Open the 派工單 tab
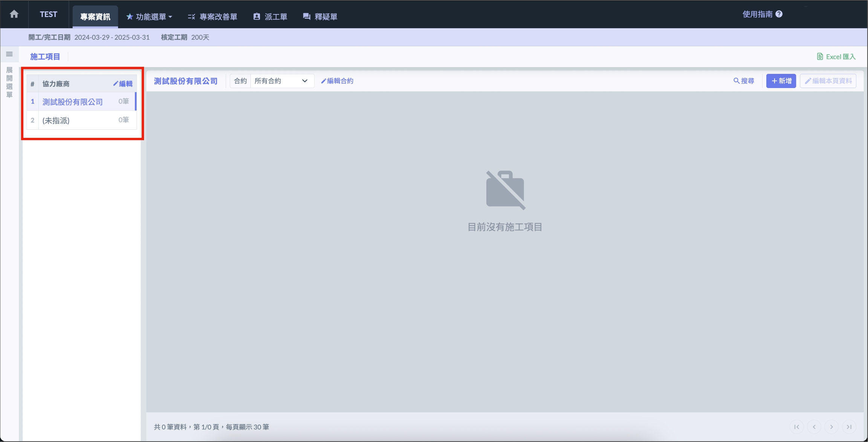Viewport: 868px width, 442px height. [x=270, y=17]
